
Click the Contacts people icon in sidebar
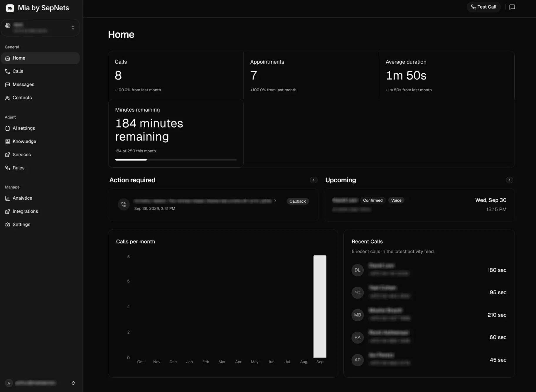[x=8, y=98]
